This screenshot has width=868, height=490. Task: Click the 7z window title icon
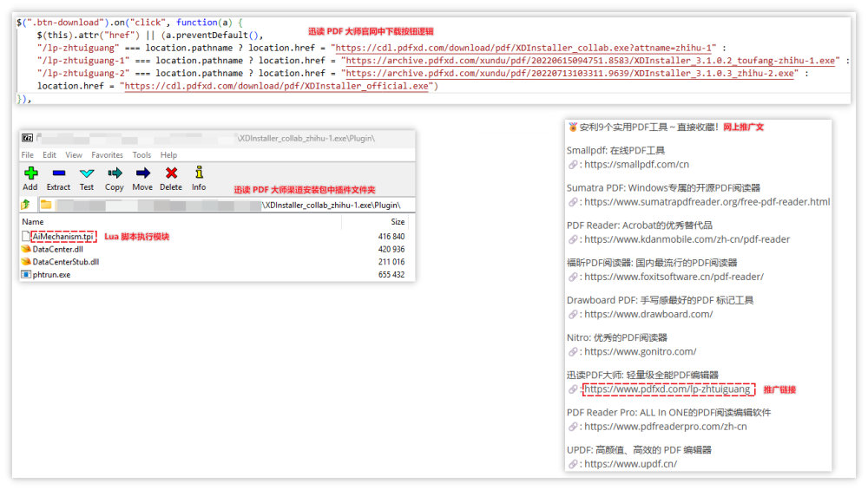point(27,138)
